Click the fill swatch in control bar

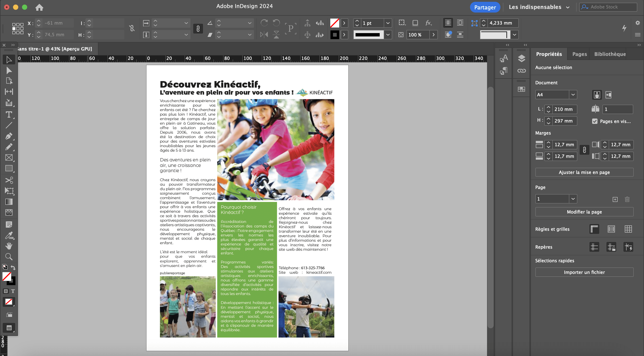pyautogui.click(x=335, y=23)
